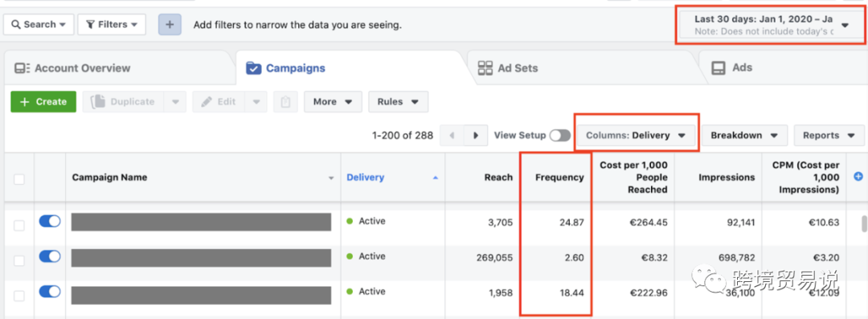Switch to Account Overview tab
Viewport: 868px width, 319px height.
coord(72,68)
